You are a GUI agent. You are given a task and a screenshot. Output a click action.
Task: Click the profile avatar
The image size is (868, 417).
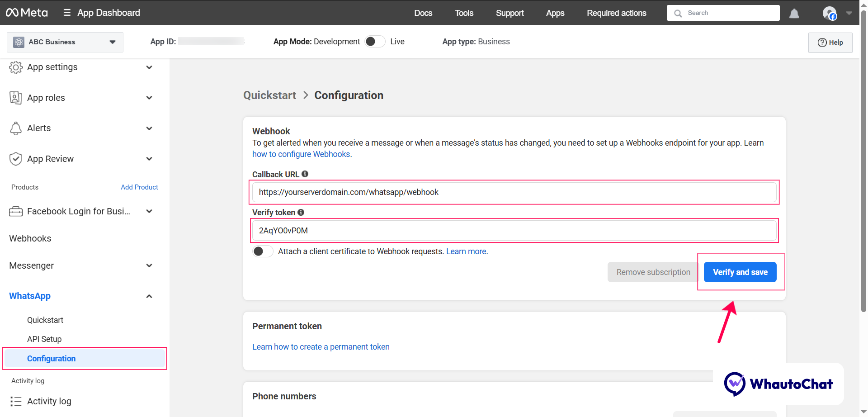830,13
